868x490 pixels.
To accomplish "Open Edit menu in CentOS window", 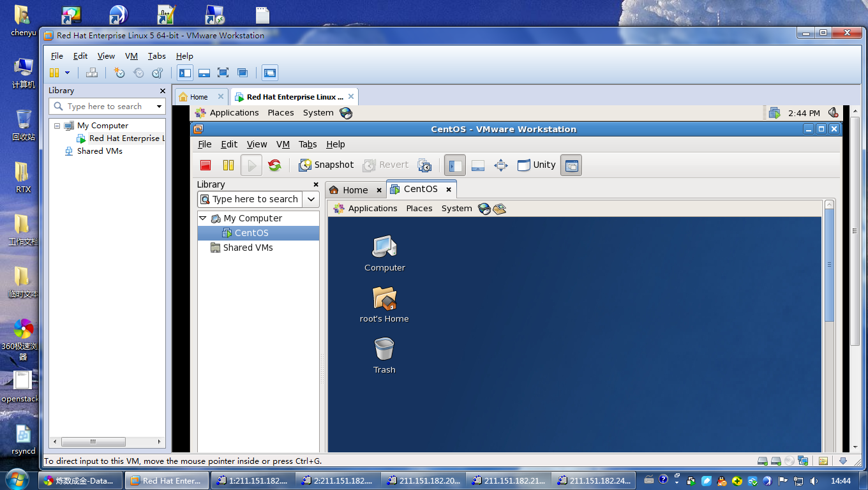I will point(229,144).
